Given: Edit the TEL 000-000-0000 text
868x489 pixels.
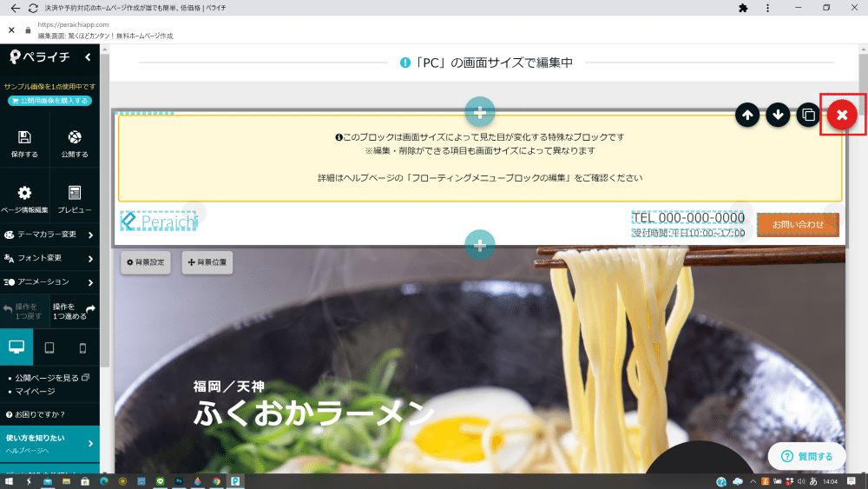Looking at the screenshot, I should coord(688,218).
